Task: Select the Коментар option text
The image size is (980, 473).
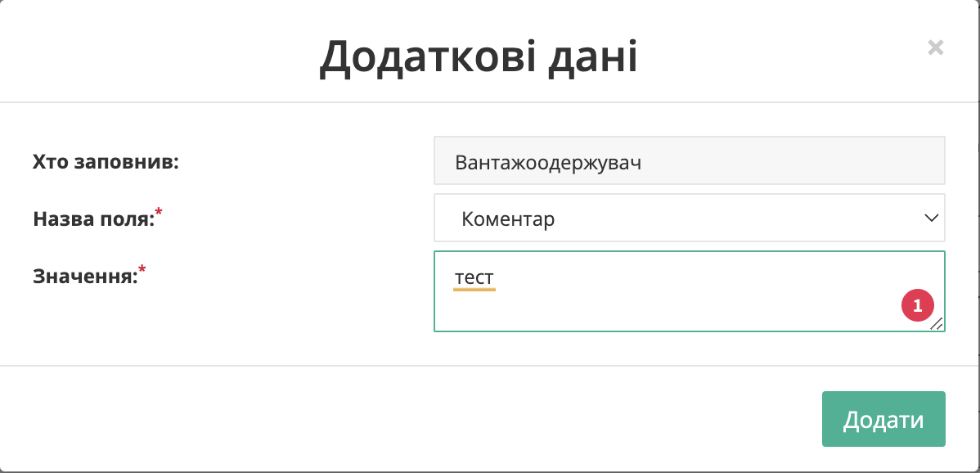Action: (508, 218)
